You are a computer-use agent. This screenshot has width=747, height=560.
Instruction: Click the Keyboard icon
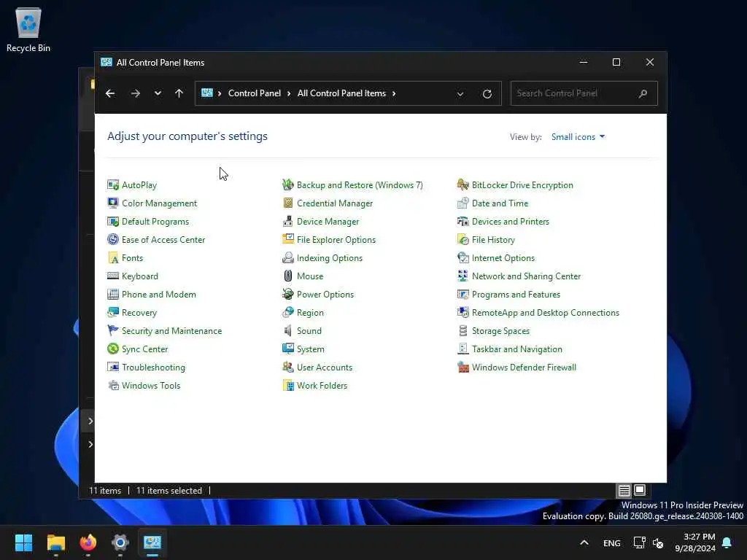tap(113, 276)
